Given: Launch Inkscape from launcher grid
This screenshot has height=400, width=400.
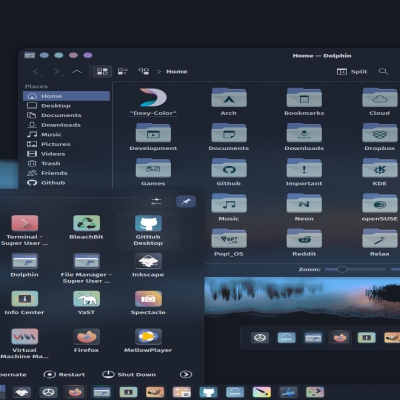Looking at the screenshot, I should tap(148, 265).
